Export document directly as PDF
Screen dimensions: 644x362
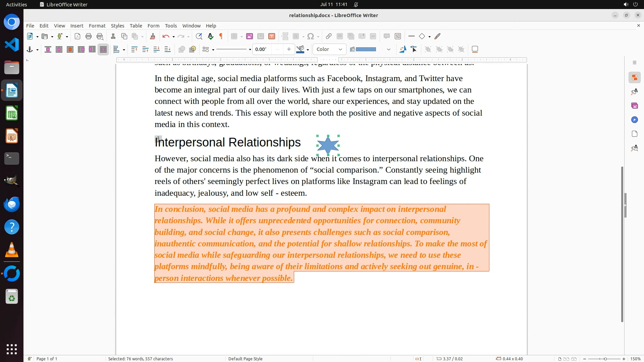coord(77,36)
